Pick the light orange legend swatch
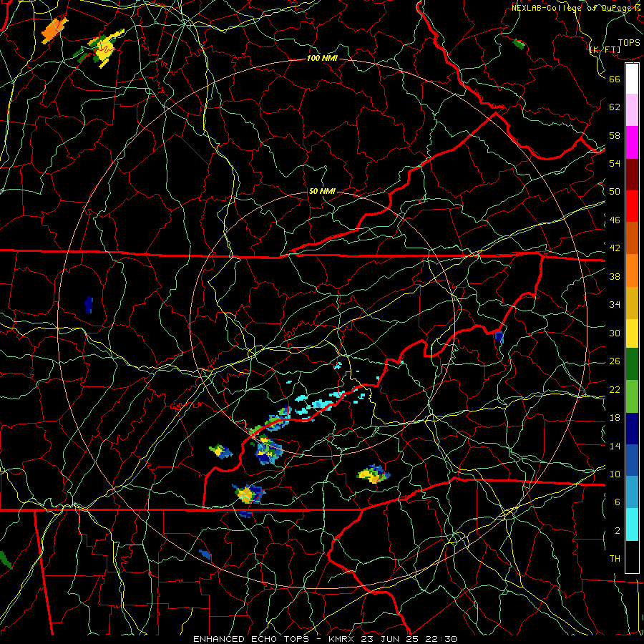 point(632,270)
